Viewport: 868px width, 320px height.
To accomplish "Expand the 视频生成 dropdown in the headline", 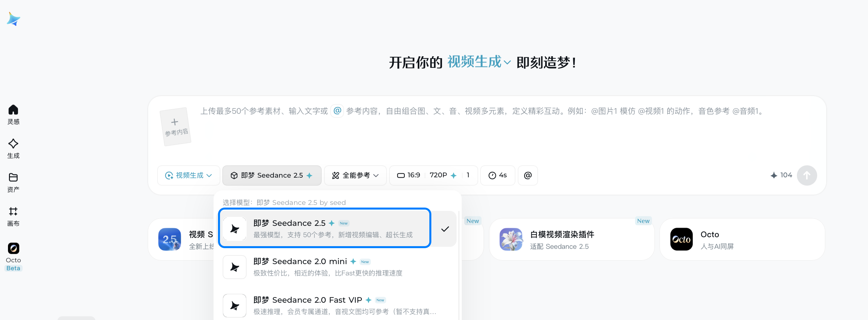I will 479,62.
